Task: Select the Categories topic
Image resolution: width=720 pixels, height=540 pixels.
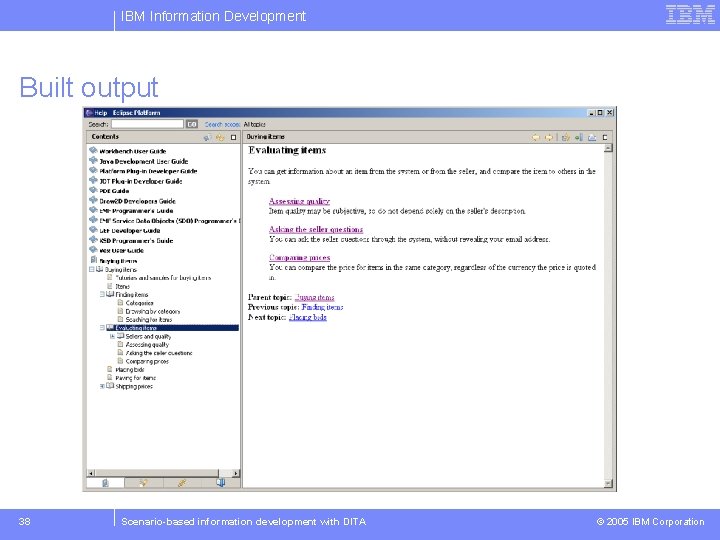Action: 140,303
